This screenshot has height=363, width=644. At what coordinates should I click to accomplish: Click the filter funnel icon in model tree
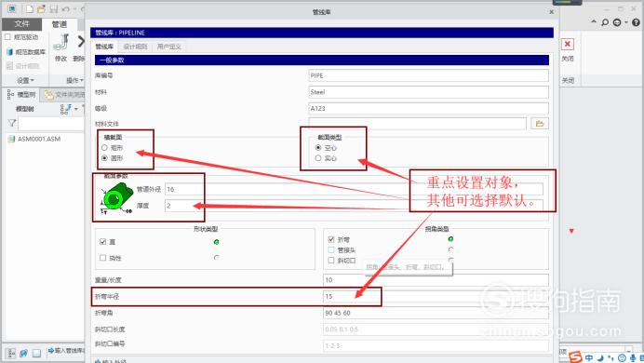[12, 123]
